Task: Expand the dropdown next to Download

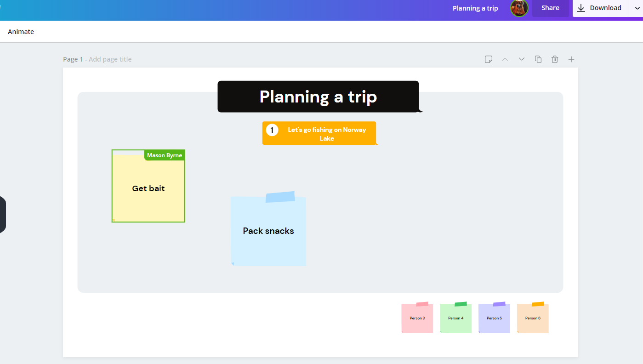Action: [x=637, y=8]
